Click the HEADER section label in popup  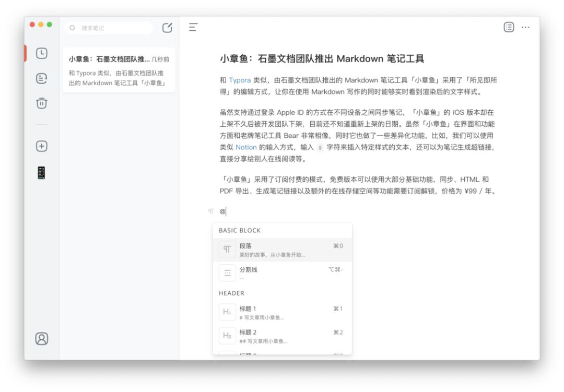pos(231,293)
